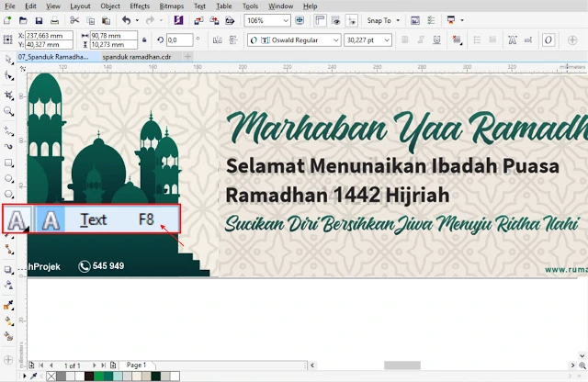Select the Interactive Fill tool
The height and width of the screenshot is (382, 588).
pos(8,320)
